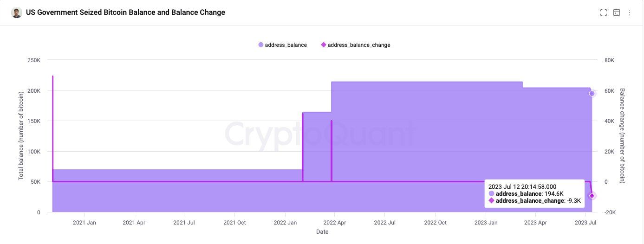The width and height of the screenshot is (644, 244).
Task: Click the CryptoQuant watermark in the chart
Action: (319, 135)
